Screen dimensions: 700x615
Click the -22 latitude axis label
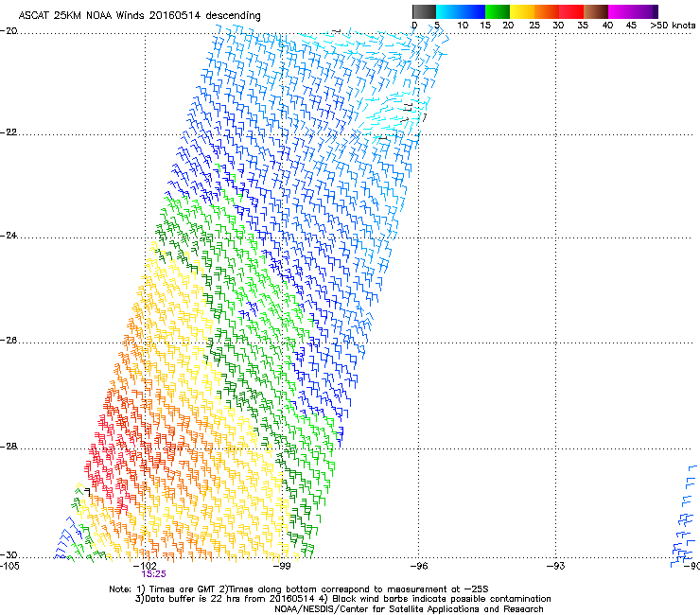tap(9, 132)
